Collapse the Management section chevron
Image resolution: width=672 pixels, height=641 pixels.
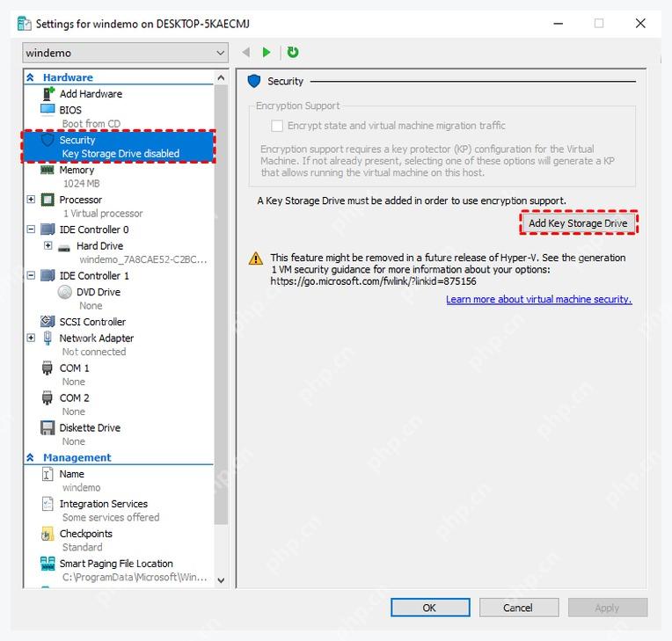[x=31, y=457]
